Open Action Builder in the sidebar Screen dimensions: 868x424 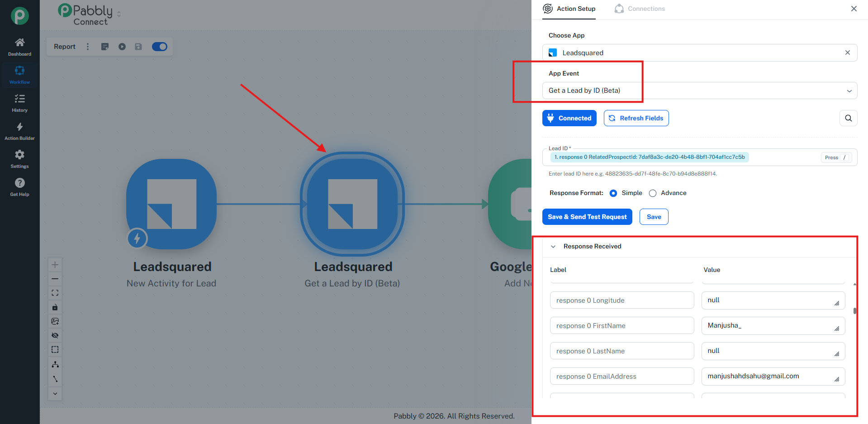point(19,131)
